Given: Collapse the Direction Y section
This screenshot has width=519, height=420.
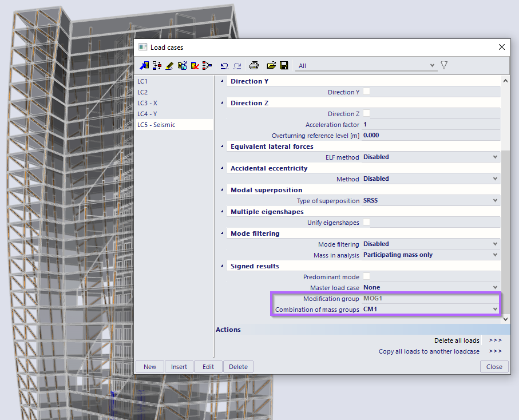Looking at the screenshot, I should pyautogui.click(x=222, y=81).
